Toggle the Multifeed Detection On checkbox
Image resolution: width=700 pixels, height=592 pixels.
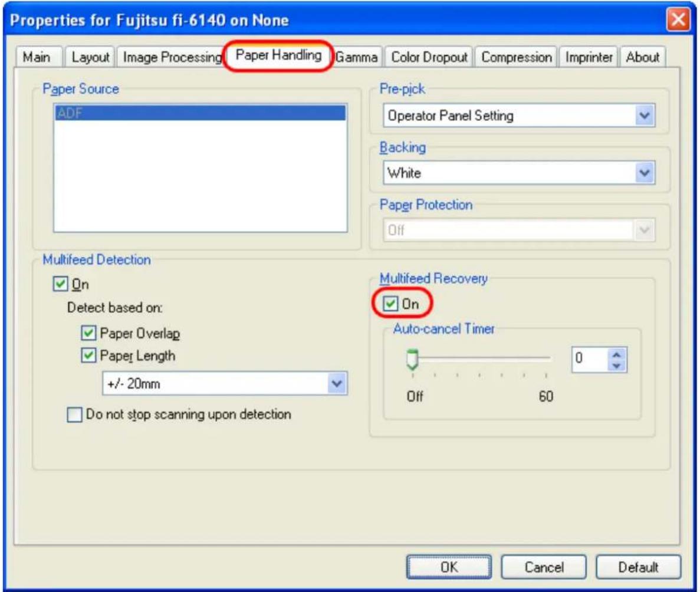click(x=60, y=284)
